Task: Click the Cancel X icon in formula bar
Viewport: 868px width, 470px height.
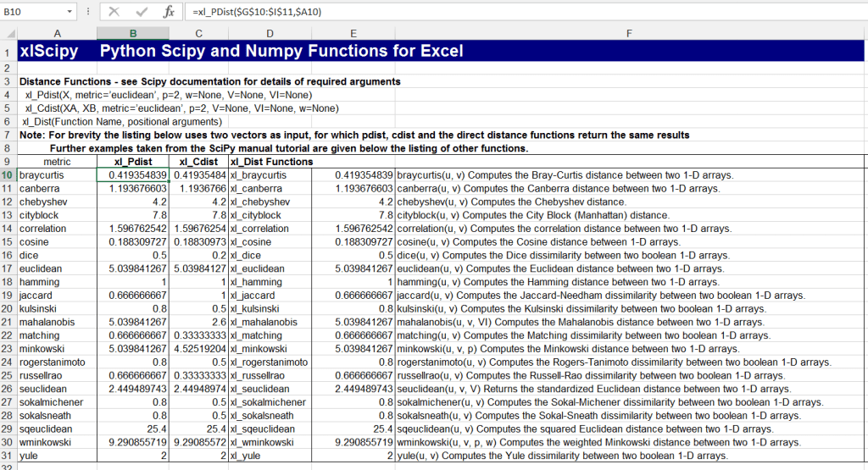Action: [114, 13]
